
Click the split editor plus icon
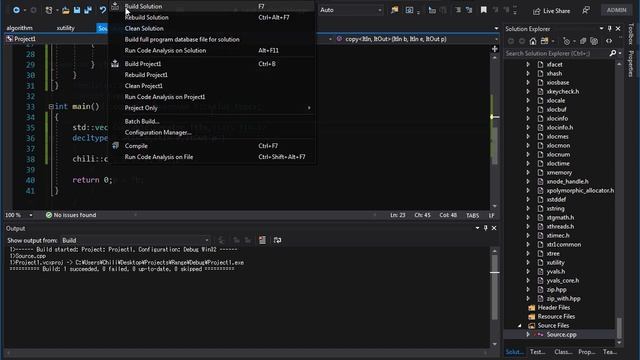tap(494, 49)
